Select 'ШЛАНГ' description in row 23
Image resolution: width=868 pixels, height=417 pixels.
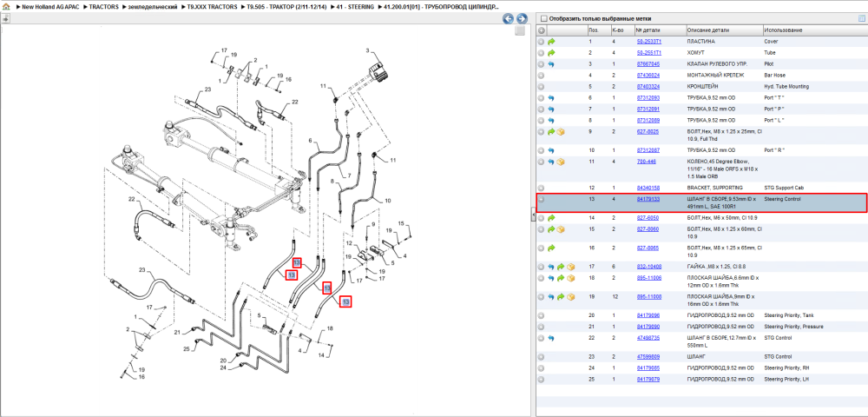[694, 357]
